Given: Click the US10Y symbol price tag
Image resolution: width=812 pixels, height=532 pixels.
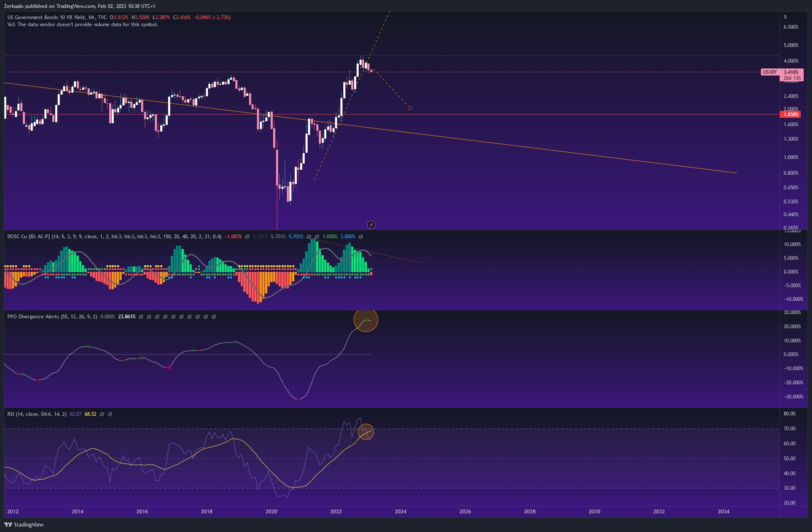Looking at the screenshot, I should pos(769,72).
